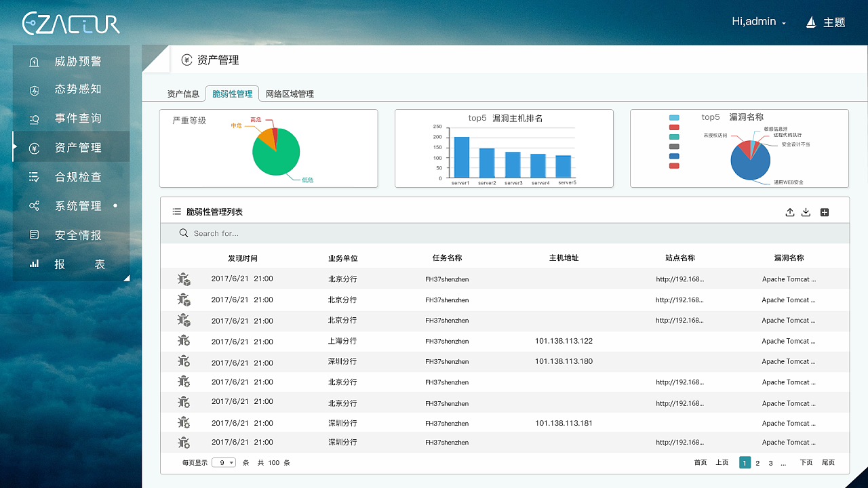Screen dimensions: 868x488
Task: Click 尾页 to jump to last page
Action: (828, 462)
